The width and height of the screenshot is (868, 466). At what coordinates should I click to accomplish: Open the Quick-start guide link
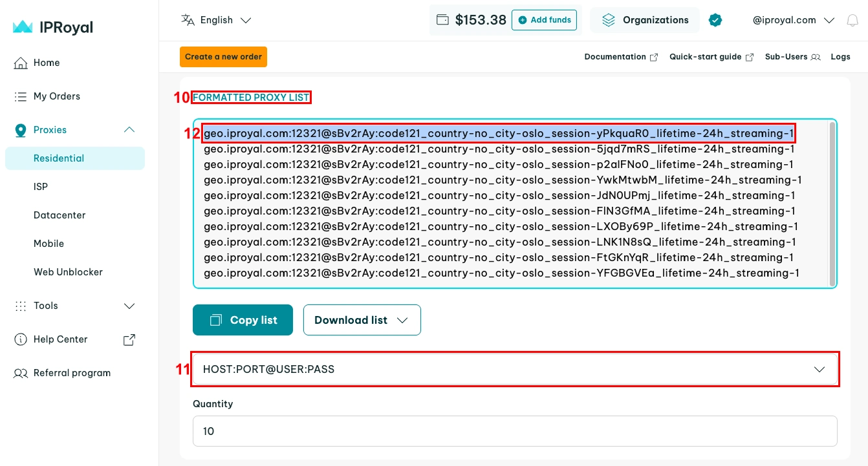pyautogui.click(x=711, y=57)
